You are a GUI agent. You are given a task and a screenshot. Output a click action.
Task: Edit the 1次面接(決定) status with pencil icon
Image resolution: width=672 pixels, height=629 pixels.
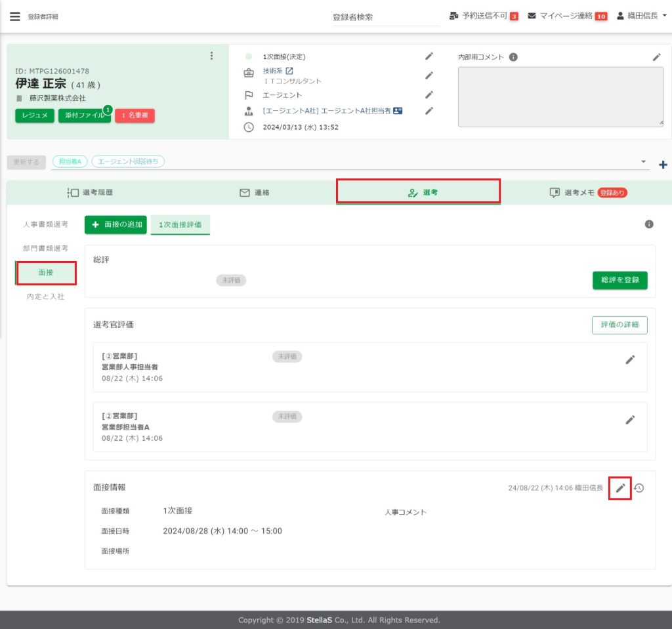point(429,57)
